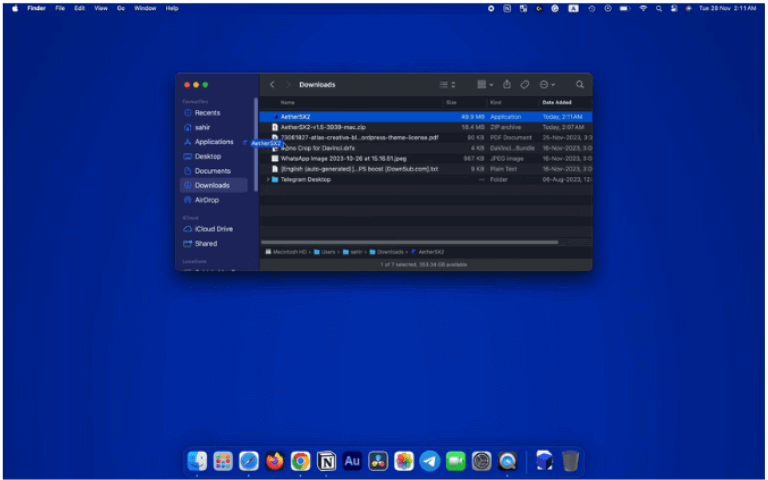This screenshot has height=480, width=768.
Task: Select Downloads in the sidebar
Action: click(x=214, y=185)
